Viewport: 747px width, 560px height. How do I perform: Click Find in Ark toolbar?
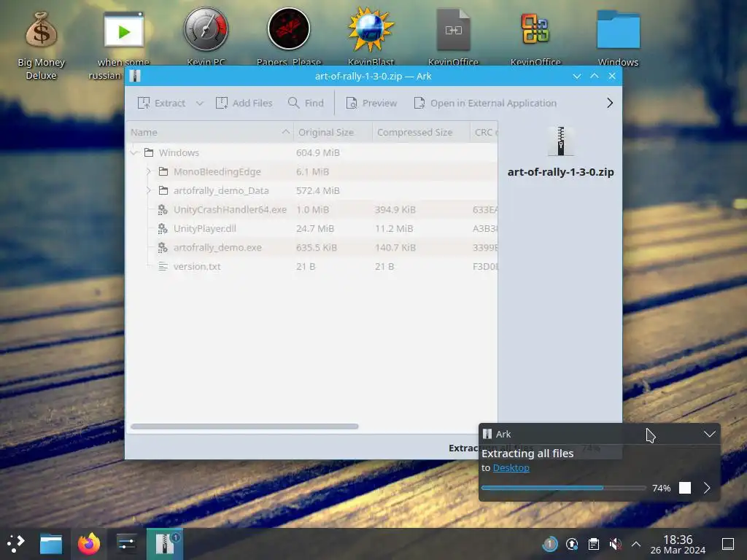pos(306,103)
